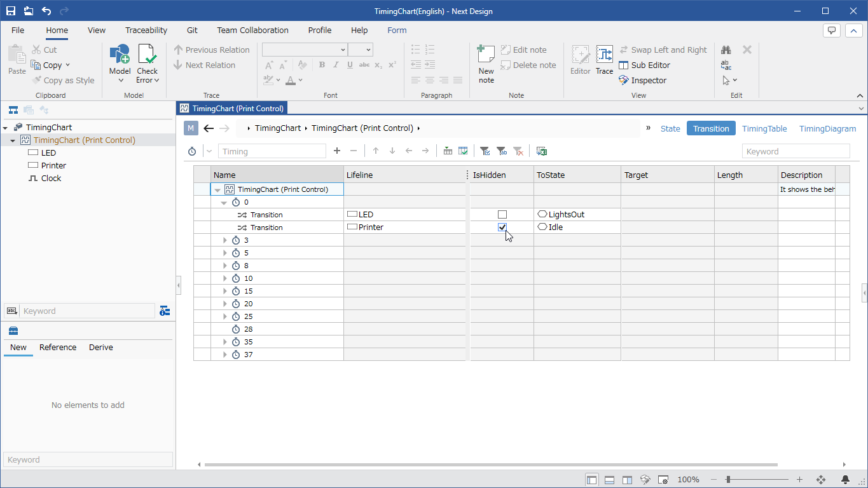Open the Sub Editor
This screenshot has width=868, height=488.
[x=645, y=65]
